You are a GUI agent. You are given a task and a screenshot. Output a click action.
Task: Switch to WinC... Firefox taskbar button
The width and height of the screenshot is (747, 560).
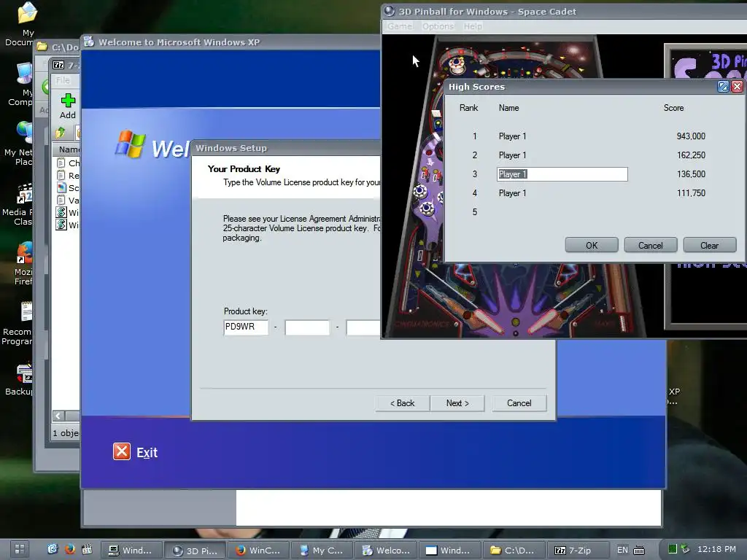point(258,551)
